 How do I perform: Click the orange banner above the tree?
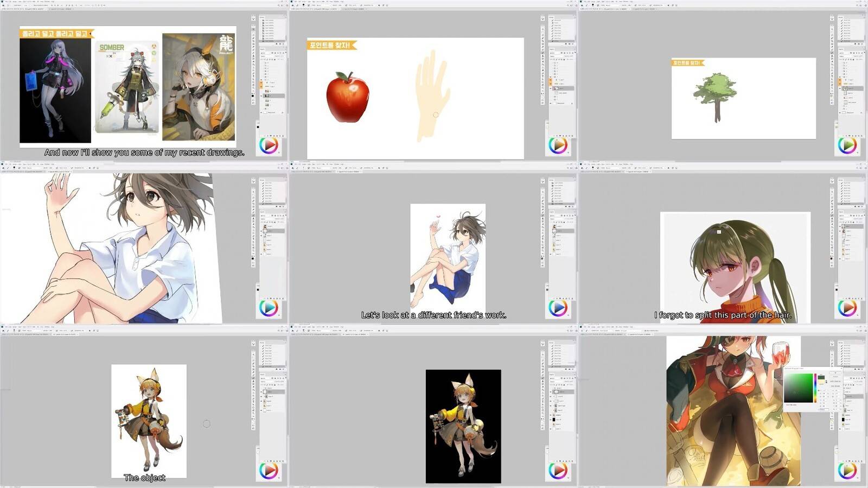688,63
